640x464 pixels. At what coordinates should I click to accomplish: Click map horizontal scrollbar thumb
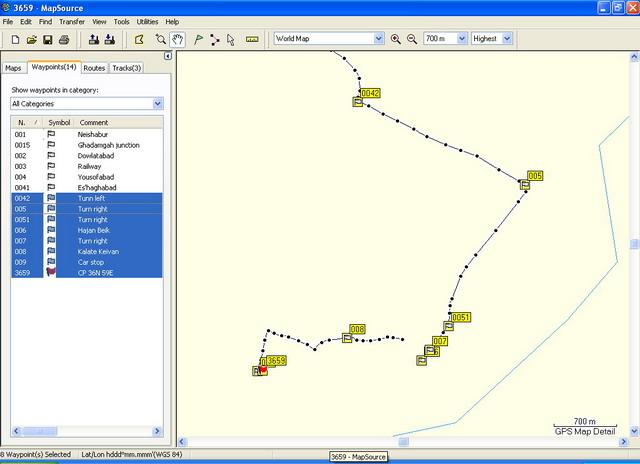coord(403,441)
